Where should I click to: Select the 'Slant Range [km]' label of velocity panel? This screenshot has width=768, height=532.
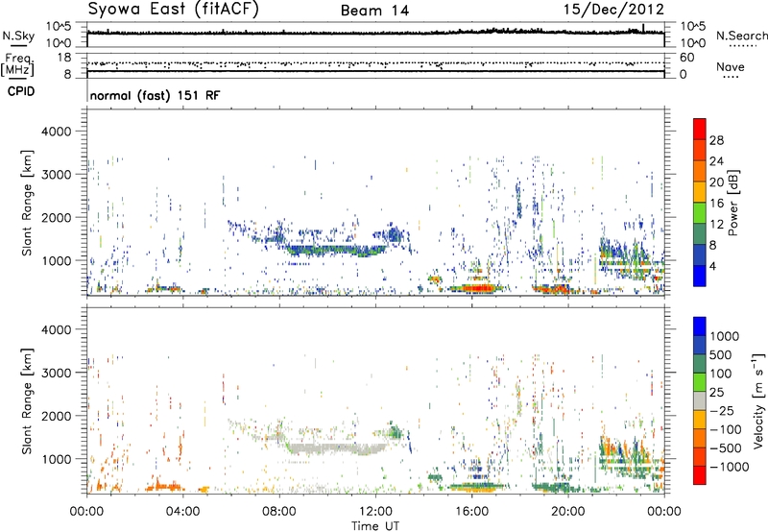pos(27,401)
